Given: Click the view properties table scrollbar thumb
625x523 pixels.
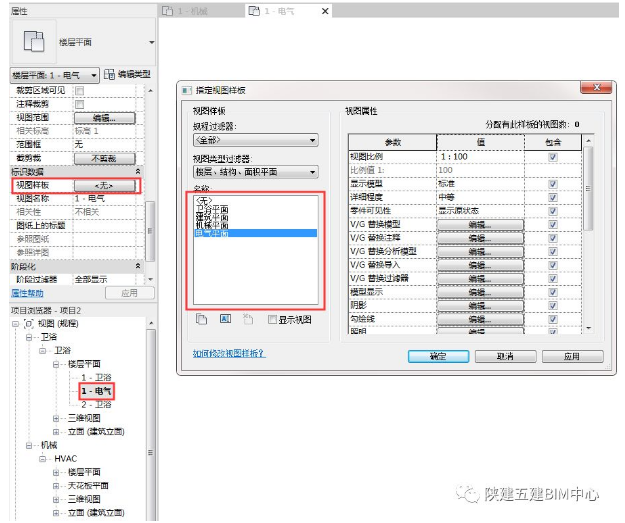Looking at the screenshot, I should point(588,188).
